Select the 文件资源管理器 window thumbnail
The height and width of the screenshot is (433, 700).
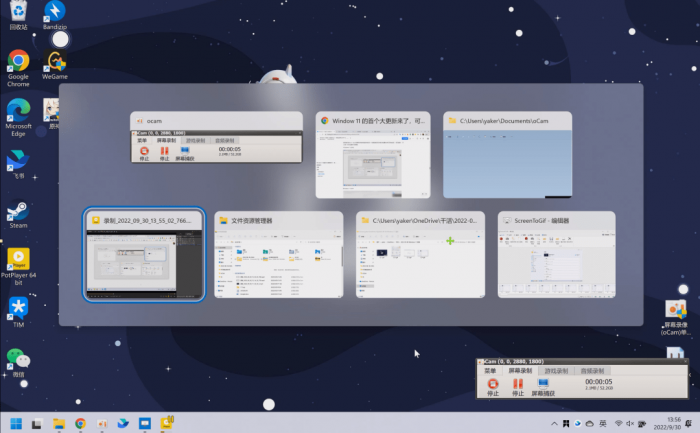click(279, 254)
